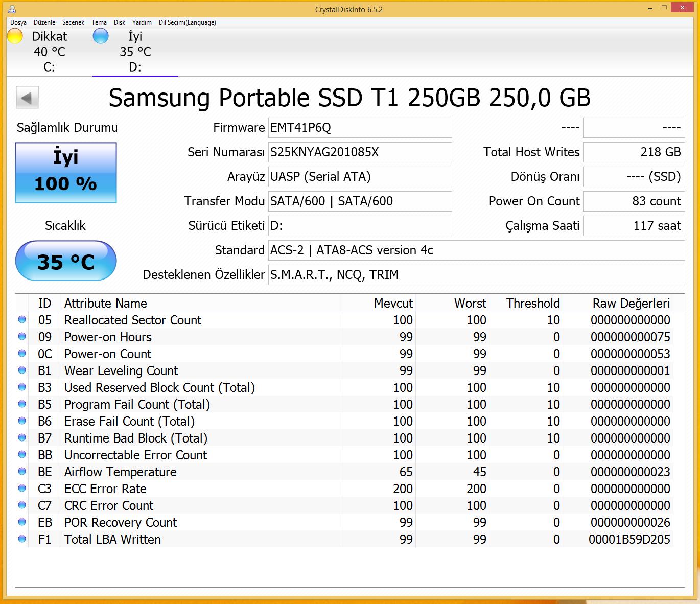This screenshot has width=700, height=604.
Task: Click the Transfer Modu field SATA/600
Action: tap(360, 201)
